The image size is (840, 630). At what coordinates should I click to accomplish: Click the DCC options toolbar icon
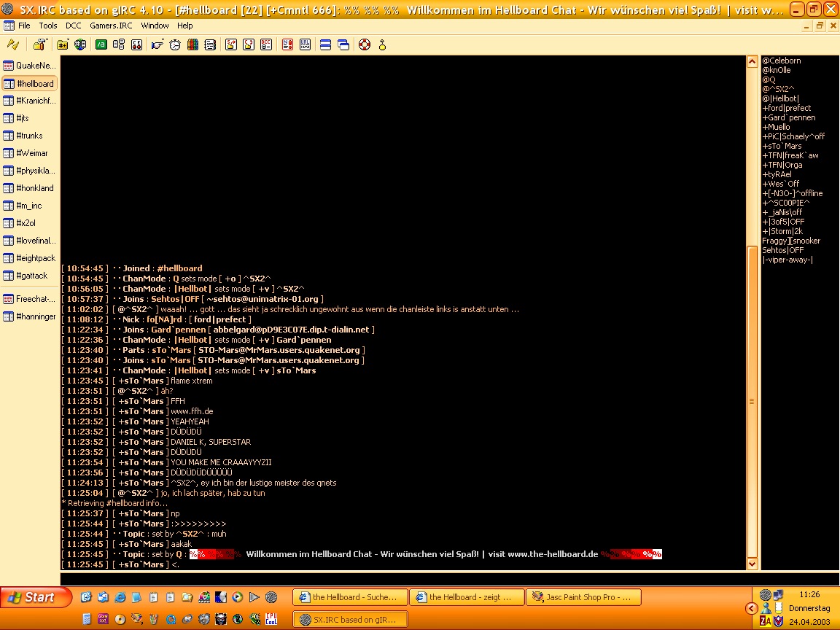point(266,44)
